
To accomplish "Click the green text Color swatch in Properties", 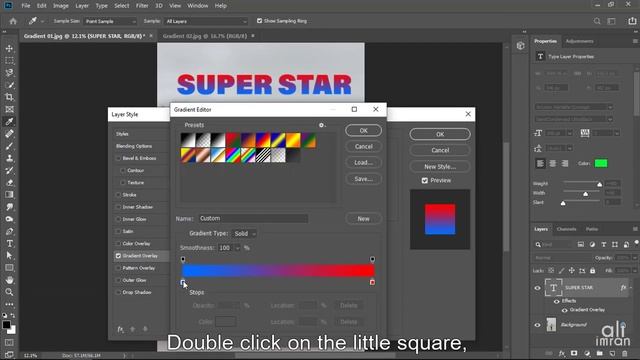I will (x=601, y=163).
